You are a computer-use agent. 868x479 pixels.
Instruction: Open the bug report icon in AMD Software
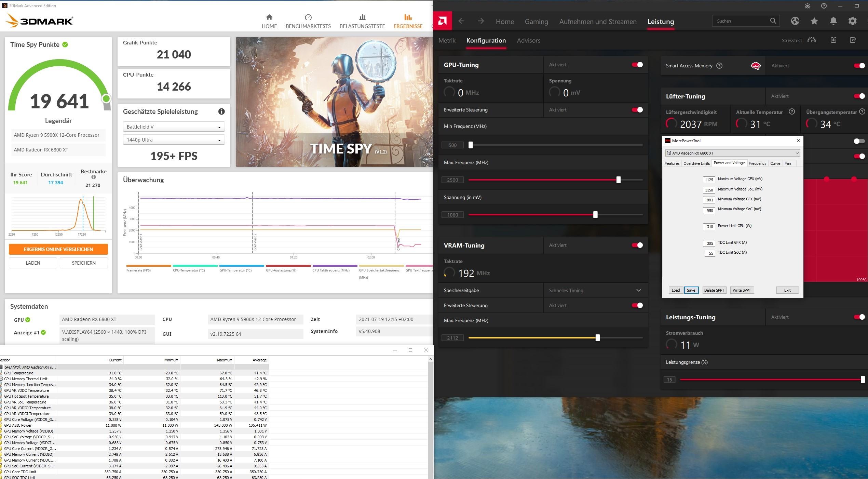pyautogui.click(x=808, y=6)
